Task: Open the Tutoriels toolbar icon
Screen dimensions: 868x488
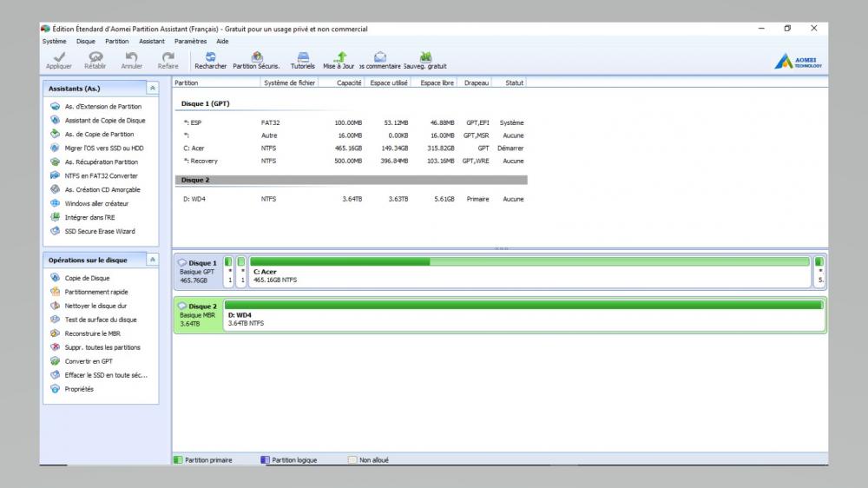Action: (x=303, y=59)
